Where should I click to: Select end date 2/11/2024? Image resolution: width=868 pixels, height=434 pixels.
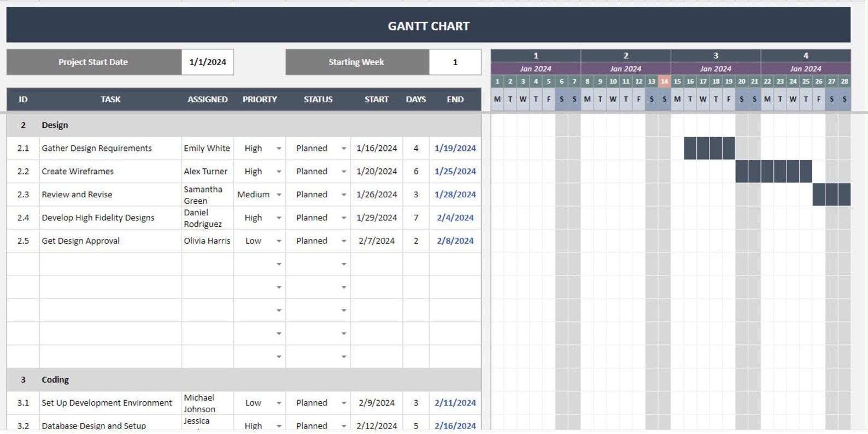click(455, 403)
